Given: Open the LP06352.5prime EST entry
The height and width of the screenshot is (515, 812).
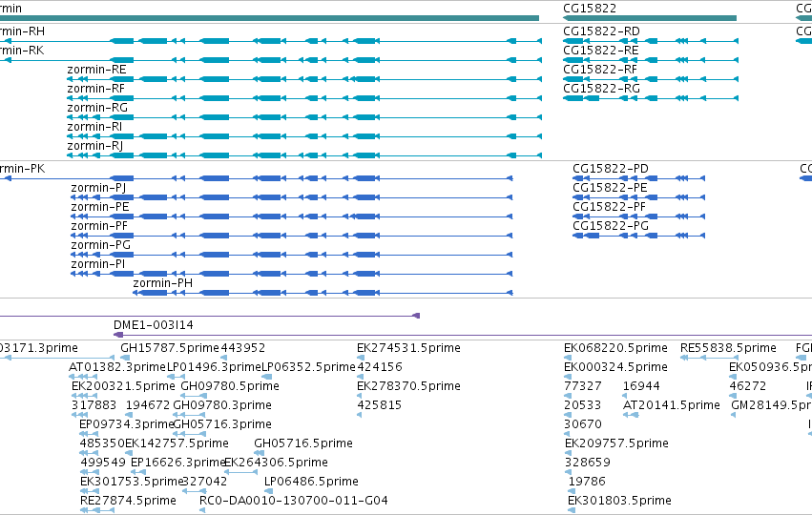Looking at the screenshot, I should [x=308, y=367].
